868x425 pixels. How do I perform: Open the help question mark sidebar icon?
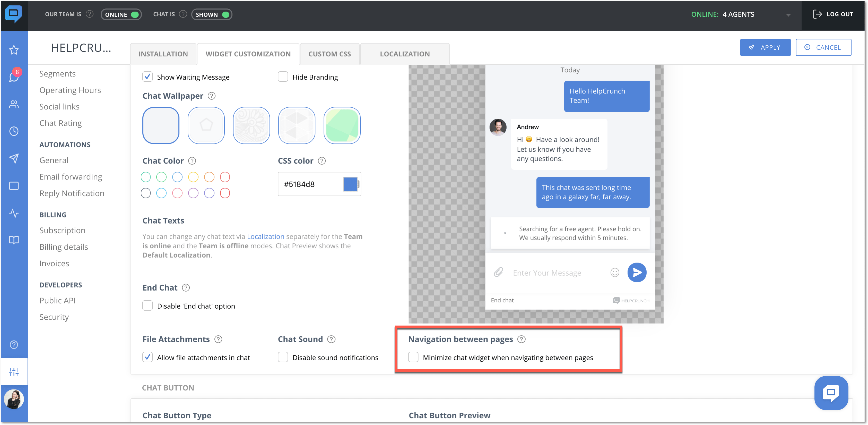coord(14,344)
